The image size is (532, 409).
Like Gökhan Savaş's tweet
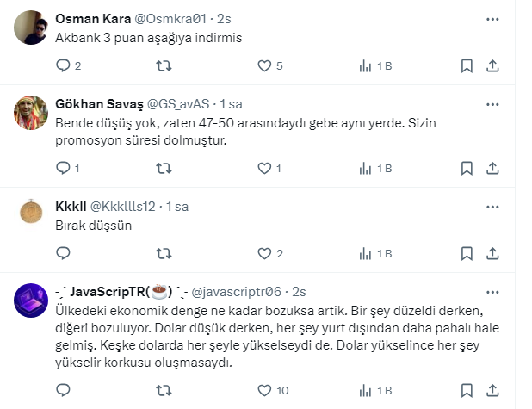click(264, 168)
